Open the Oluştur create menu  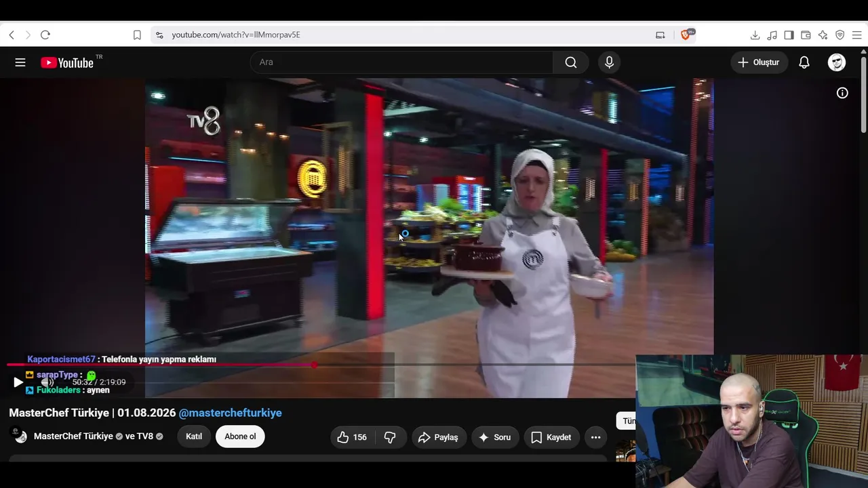759,62
